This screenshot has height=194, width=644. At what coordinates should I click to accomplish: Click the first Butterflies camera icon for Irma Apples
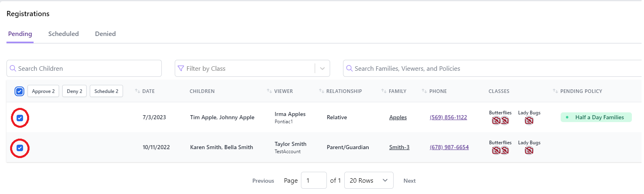496,120
